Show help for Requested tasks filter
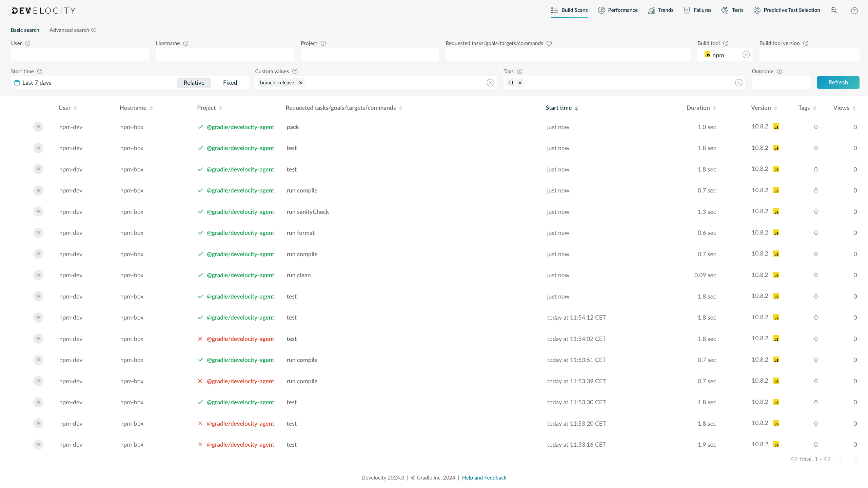Image resolution: width=868 pixels, height=488 pixels. 549,43
